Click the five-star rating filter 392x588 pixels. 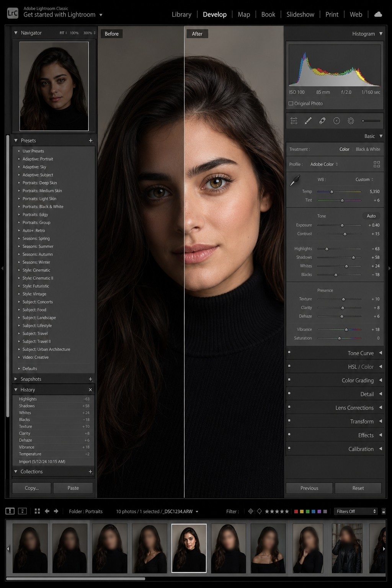[277, 511]
